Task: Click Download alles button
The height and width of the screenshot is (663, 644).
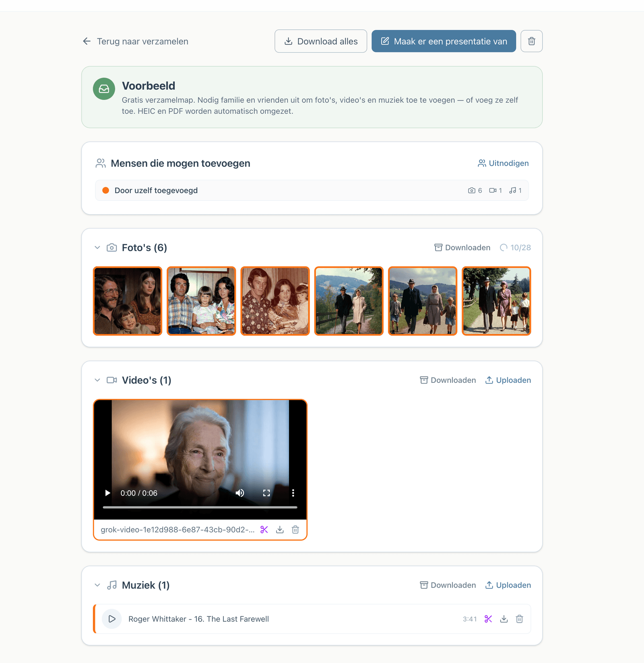Action: pyautogui.click(x=321, y=41)
